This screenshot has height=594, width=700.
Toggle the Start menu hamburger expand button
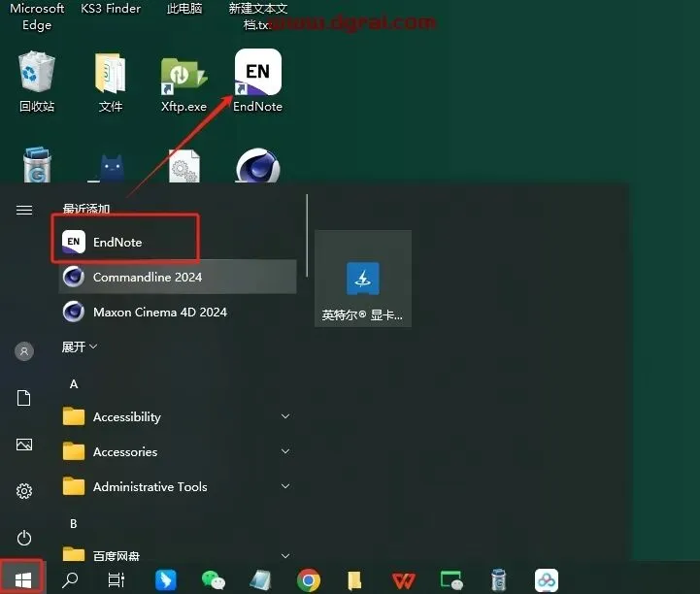pos(24,210)
